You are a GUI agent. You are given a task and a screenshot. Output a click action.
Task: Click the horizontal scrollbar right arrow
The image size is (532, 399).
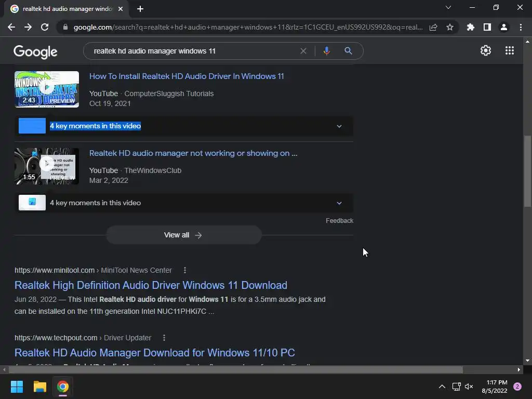pos(519,369)
